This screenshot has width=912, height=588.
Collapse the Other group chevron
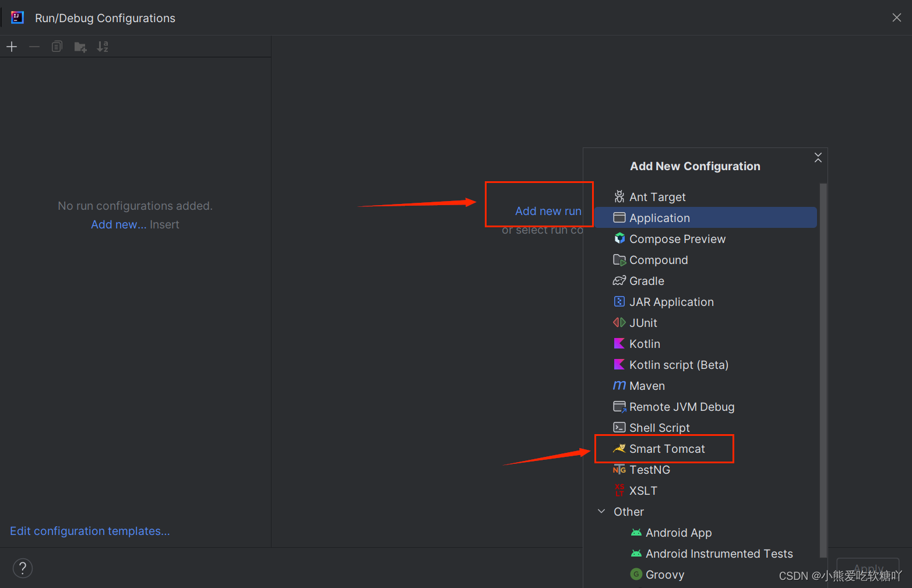(601, 511)
